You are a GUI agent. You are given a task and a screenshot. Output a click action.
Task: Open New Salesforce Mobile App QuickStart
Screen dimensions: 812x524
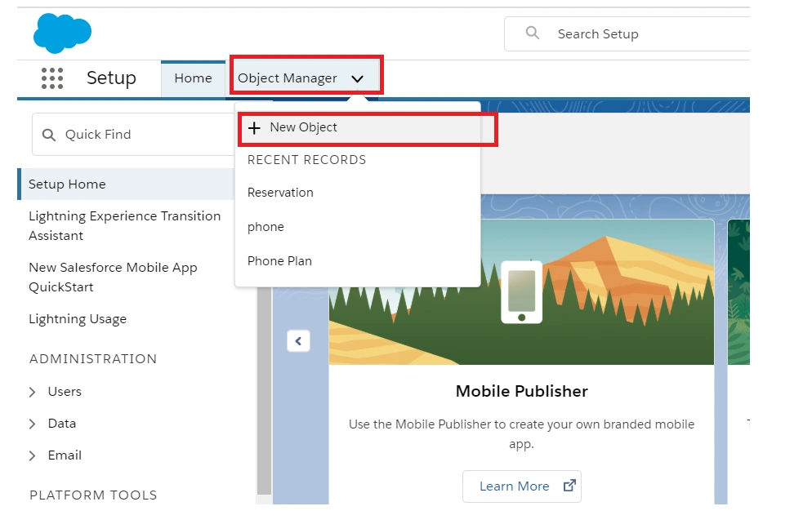[113, 278]
